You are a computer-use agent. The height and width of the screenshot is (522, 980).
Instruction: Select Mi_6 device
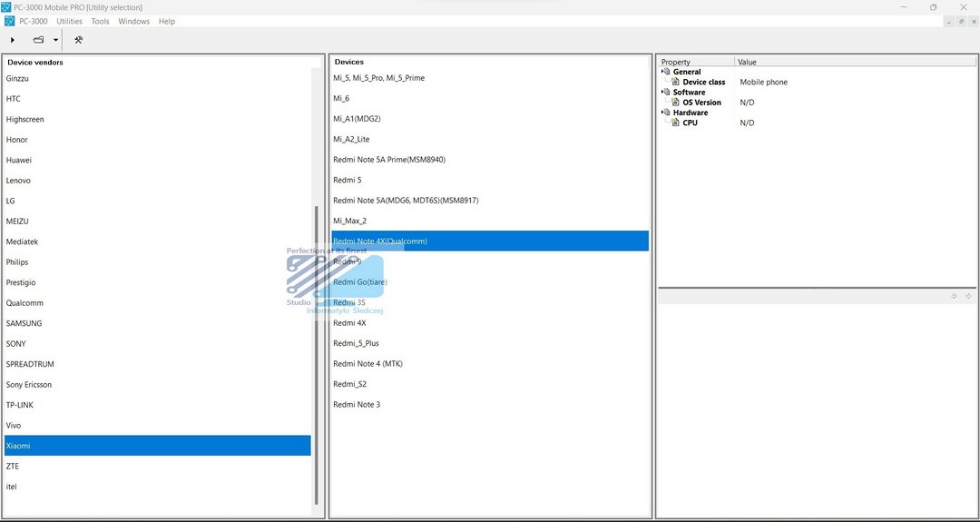(x=490, y=98)
